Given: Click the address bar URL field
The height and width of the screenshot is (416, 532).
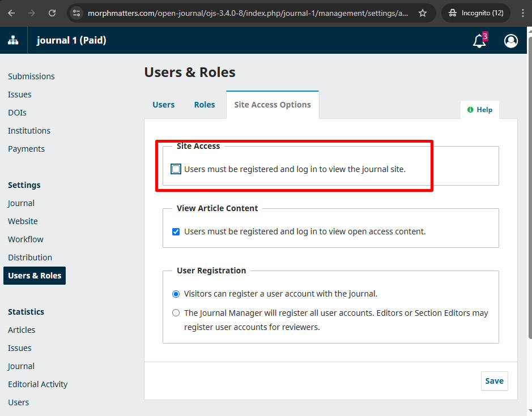Looking at the screenshot, I should pos(248,13).
